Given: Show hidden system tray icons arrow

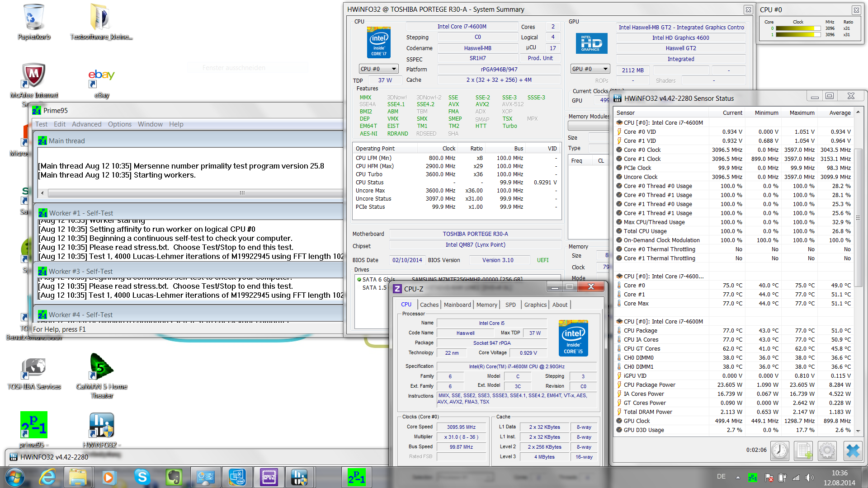Looking at the screenshot, I should click(738, 478).
